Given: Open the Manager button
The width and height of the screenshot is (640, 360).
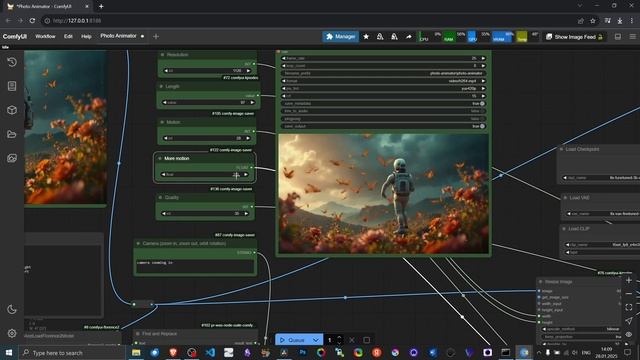Looking at the screenshot, I should [x=341, y=37].
